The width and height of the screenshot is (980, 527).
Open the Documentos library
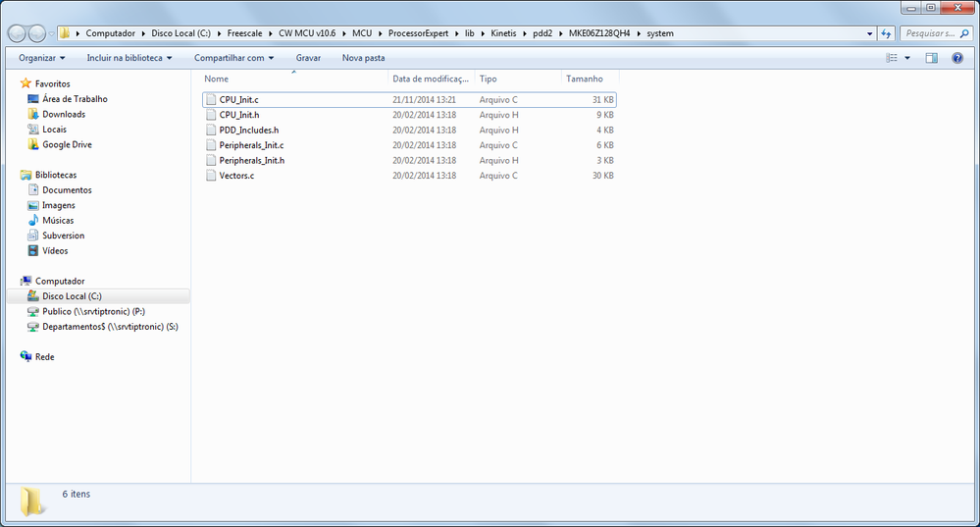(x=67, y=190)
